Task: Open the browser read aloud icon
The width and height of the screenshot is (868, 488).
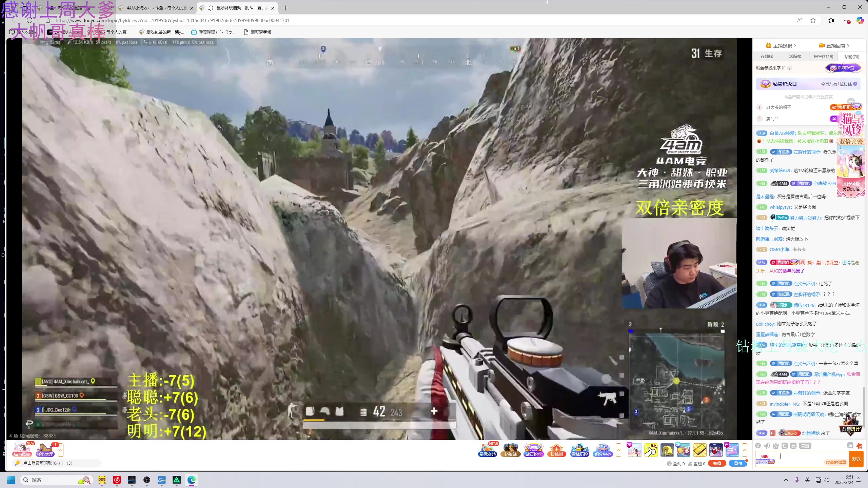Action: [800, 20]
